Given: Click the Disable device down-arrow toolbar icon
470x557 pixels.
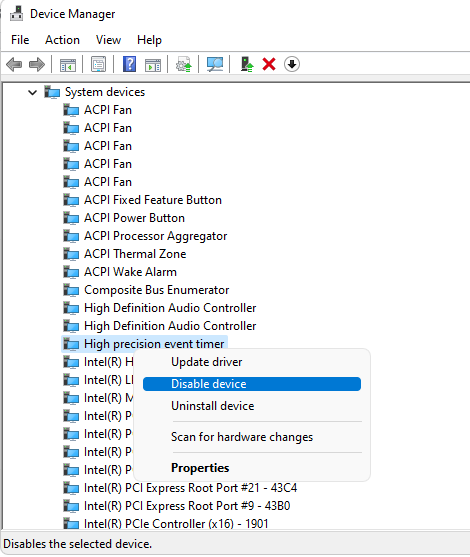Looking at the screenshot, I should pos(292,64).
